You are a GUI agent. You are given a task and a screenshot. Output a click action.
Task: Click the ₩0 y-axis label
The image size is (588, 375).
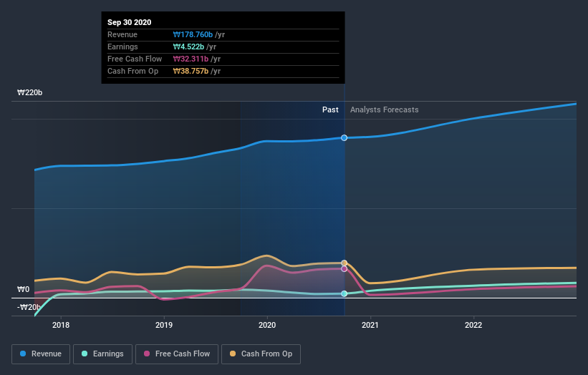pos(23,289)
